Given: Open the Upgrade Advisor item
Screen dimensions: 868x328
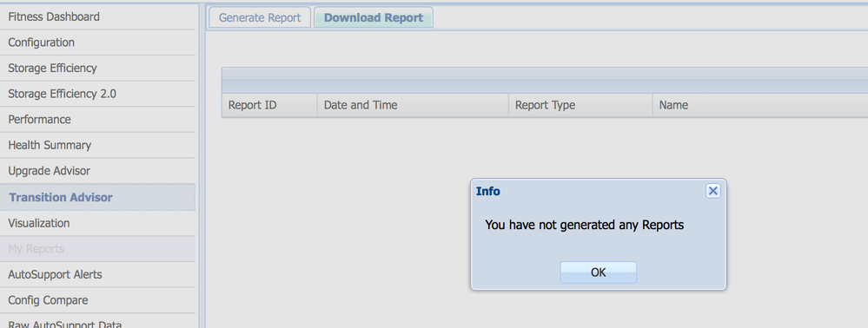Looking at the screenshot, I should pos(97,171).
